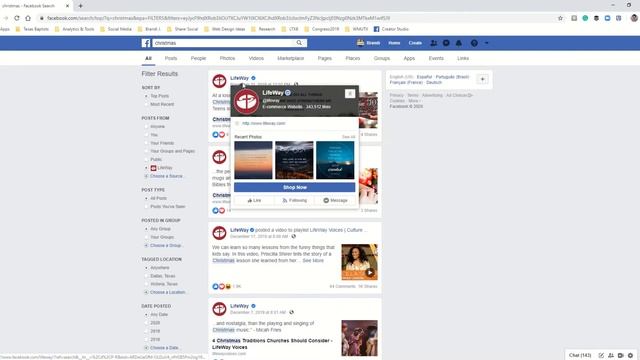
Task: Select Most Recent sort option
Action: [x=162, y=104]
